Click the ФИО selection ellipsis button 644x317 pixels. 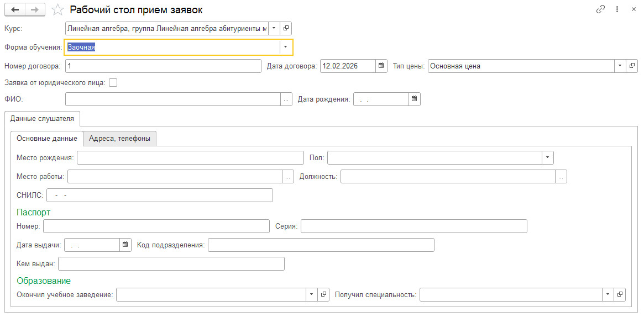286,99
